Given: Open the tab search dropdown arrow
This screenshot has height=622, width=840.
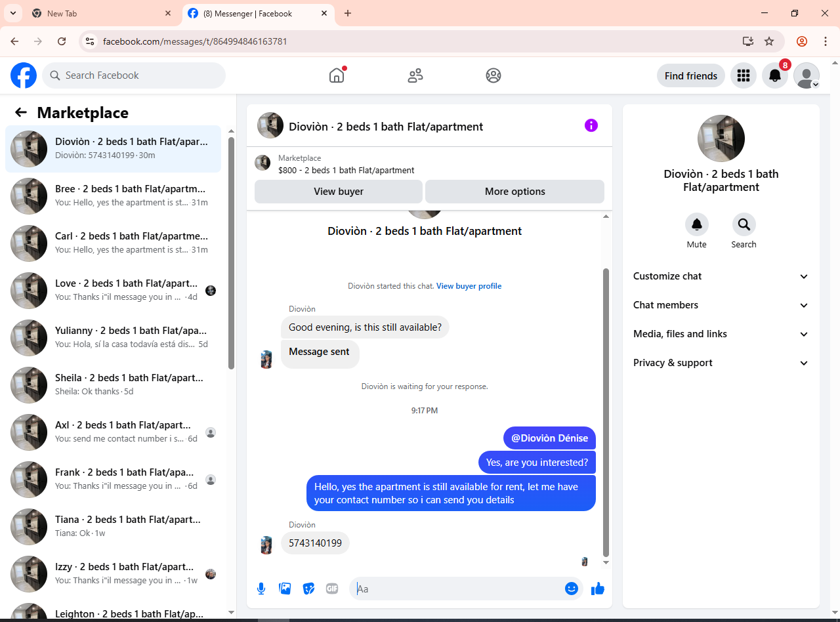Looking at the screenshot, I should tap(12, 13).
